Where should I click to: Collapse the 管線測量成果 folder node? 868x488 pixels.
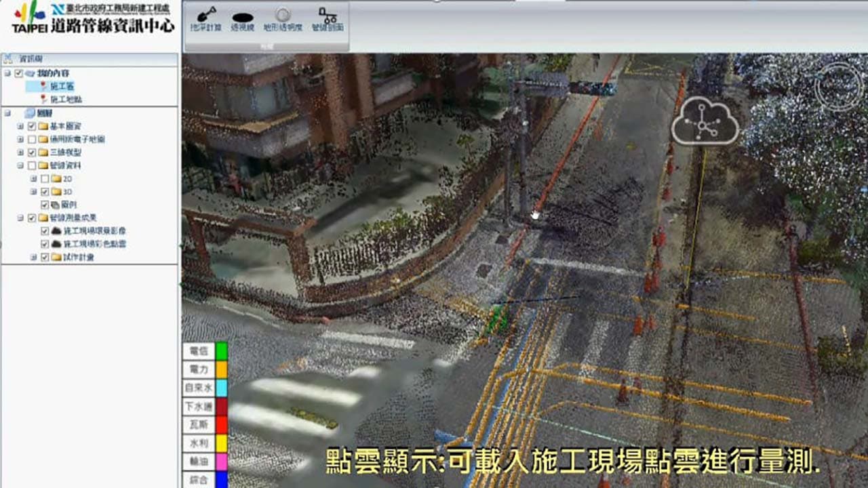tap(20, 218)
